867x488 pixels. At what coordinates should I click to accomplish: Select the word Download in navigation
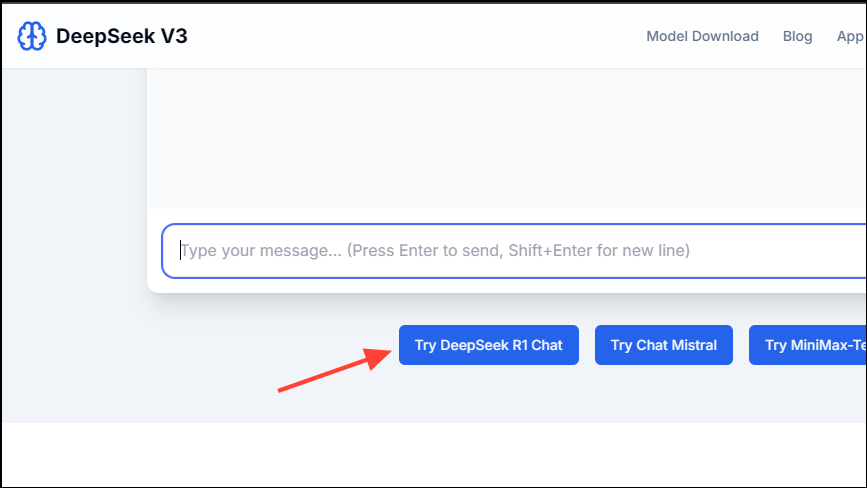[x=725, y=36]
